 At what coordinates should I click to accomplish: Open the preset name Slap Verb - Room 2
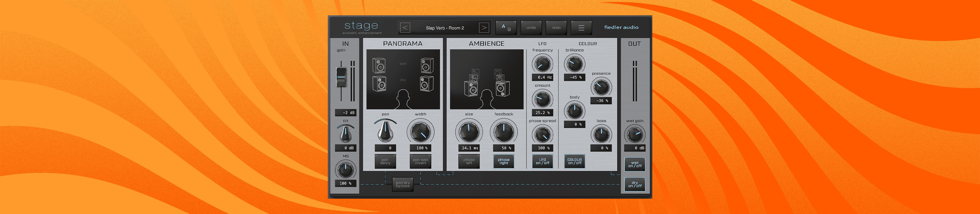[x=445, y=28]
